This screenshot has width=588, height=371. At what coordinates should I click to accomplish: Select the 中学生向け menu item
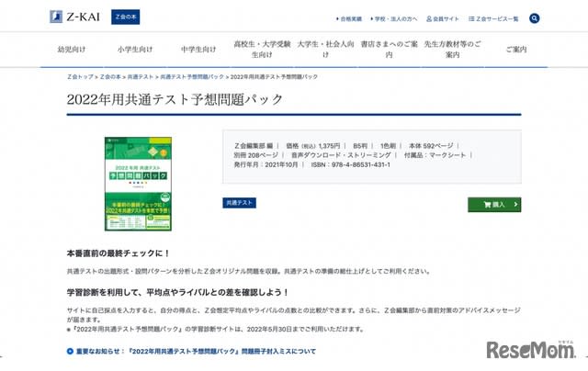coord(198,49)
